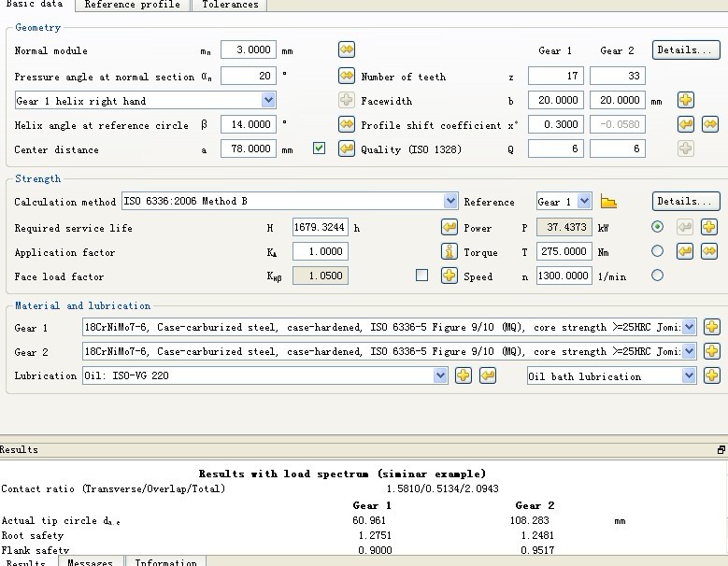728x566 pixels.
Task: Select the Power radio button
Action: click(x=657, y=227)
